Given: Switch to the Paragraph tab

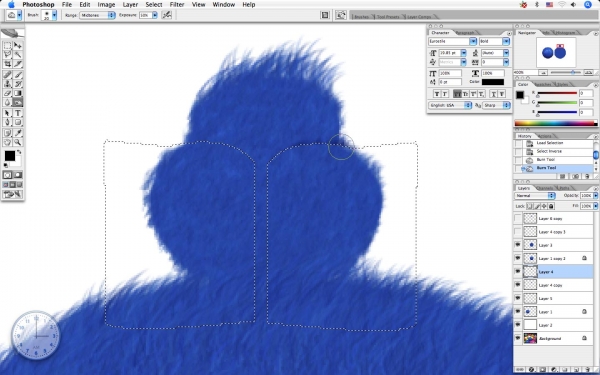Looking at the screenshot, I should click(x=465, y=33).
